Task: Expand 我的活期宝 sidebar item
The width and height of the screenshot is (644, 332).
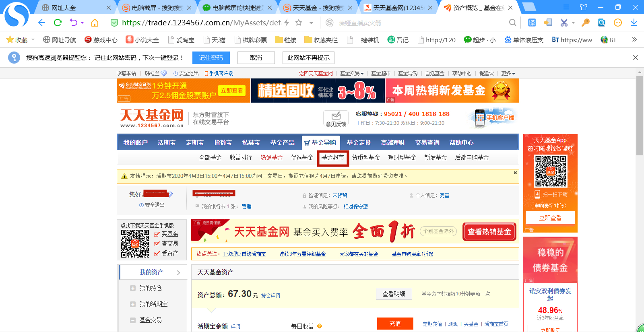Action: click(133, 304)
